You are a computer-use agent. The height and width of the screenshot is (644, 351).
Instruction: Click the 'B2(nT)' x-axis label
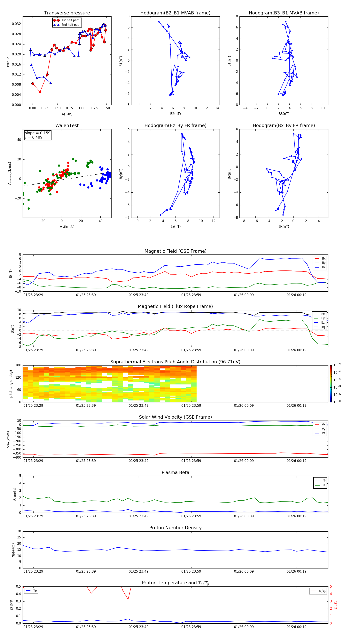point(175,114)
